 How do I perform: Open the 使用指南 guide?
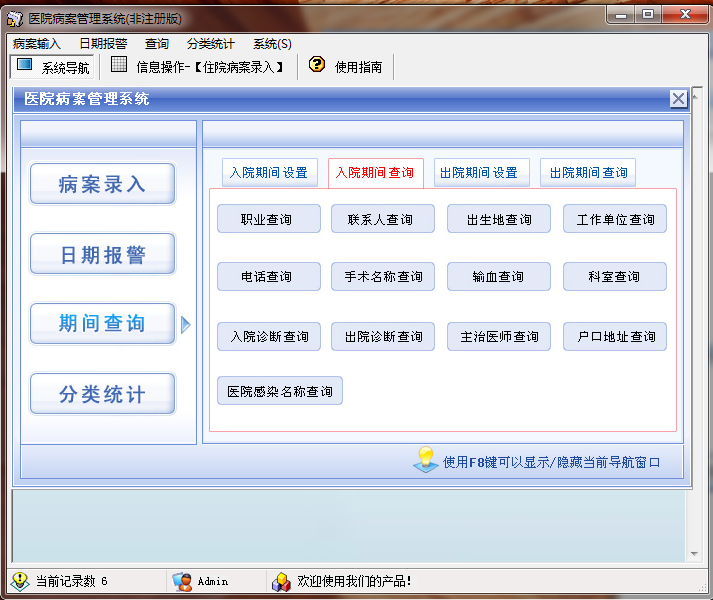coord(346,67)
